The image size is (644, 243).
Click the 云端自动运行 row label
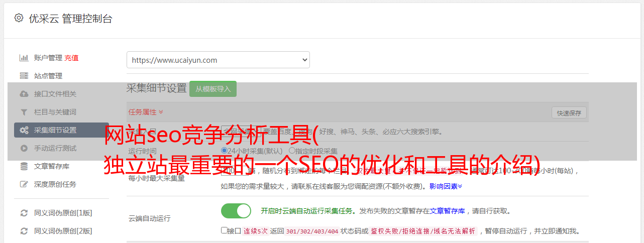pyautogui.click(x=149, y=218)
